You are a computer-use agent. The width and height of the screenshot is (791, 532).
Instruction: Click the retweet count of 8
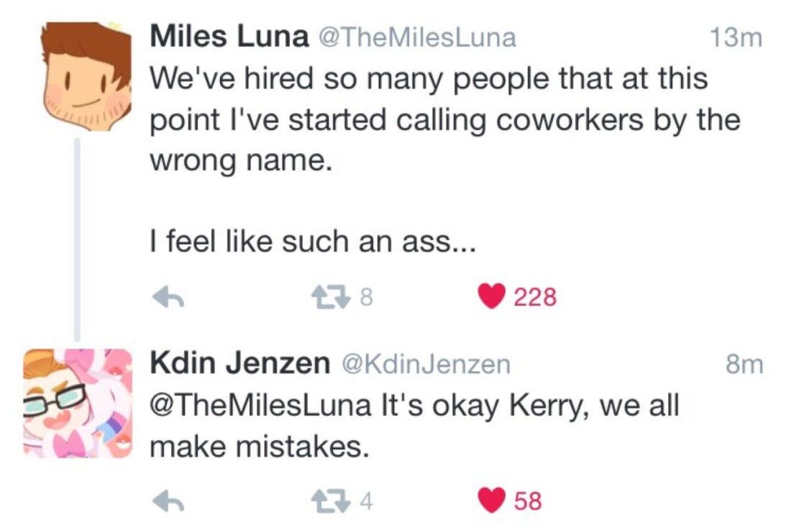[365, 297]
